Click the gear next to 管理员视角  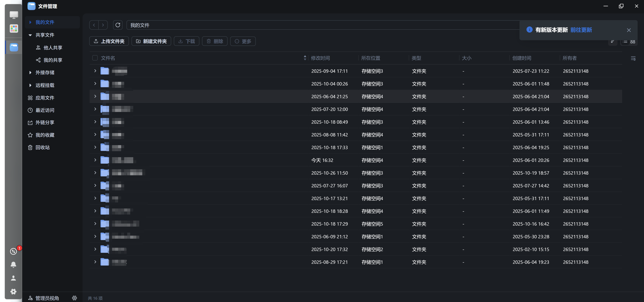click(75, 298)
